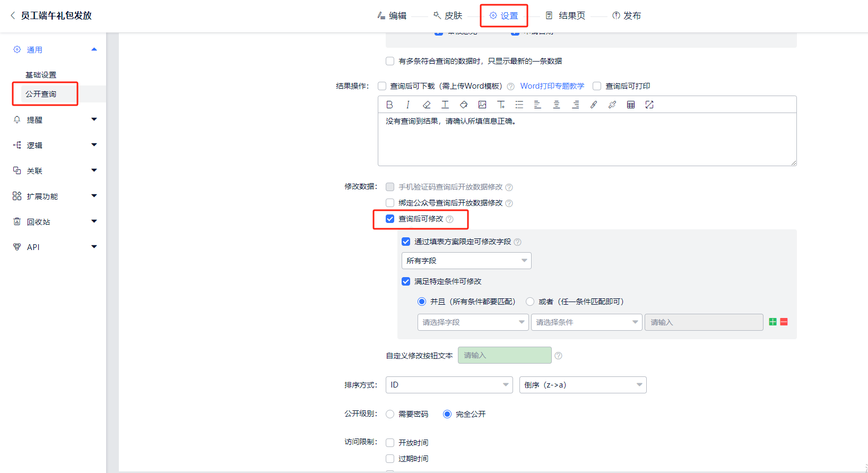Select 基础设置 in the sidebar

pos(41,75)
